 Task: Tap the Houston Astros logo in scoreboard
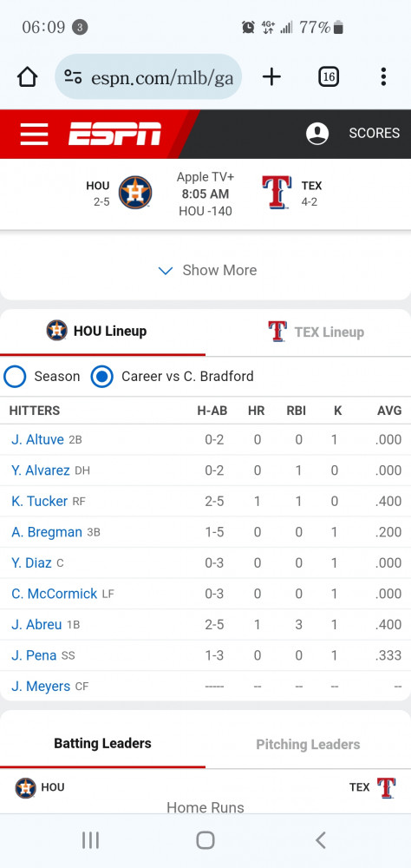[135, 193]
